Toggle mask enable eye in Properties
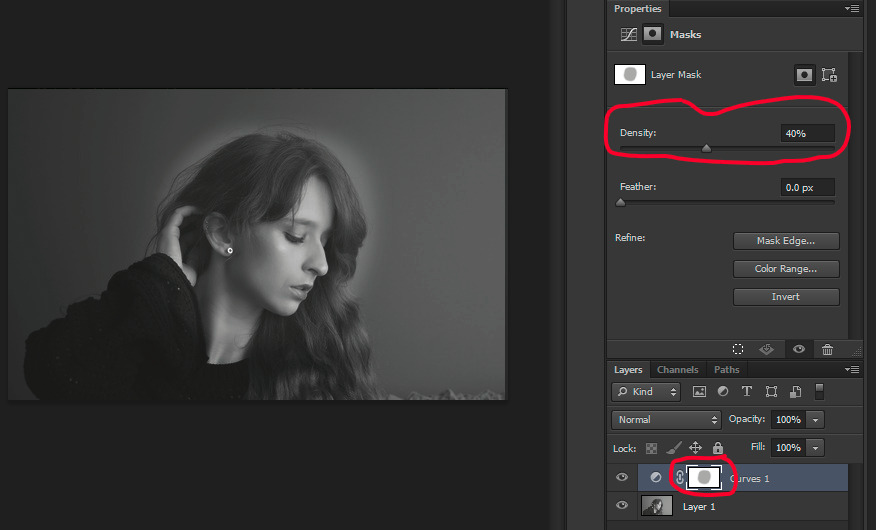Image resolution: width=876 pixels, height=530 pixels. [798, 349]
